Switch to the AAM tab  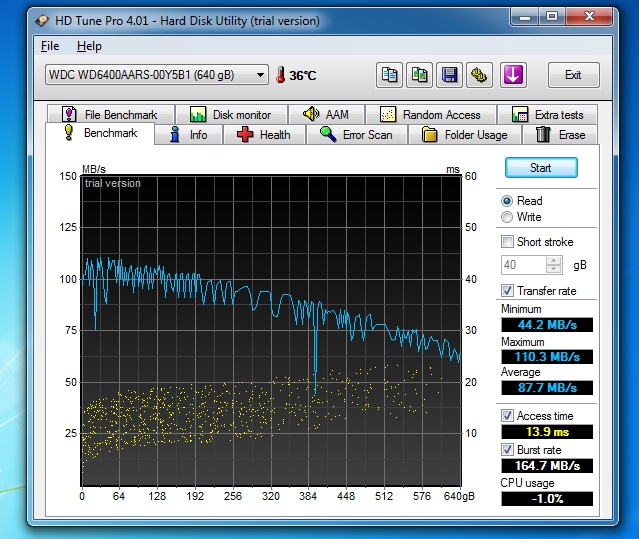326,114
